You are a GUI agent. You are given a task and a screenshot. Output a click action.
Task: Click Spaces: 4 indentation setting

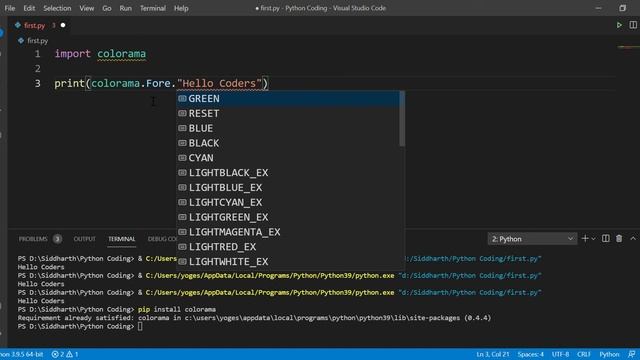coord(531,354)
